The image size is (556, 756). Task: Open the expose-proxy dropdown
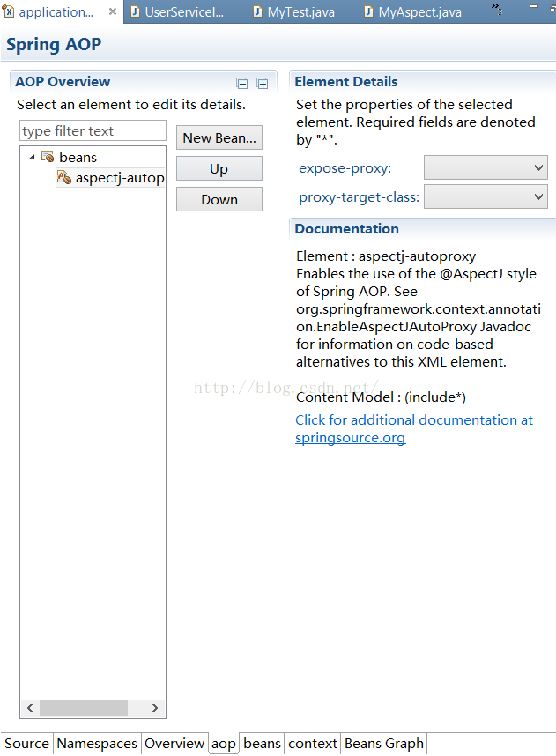486,167
